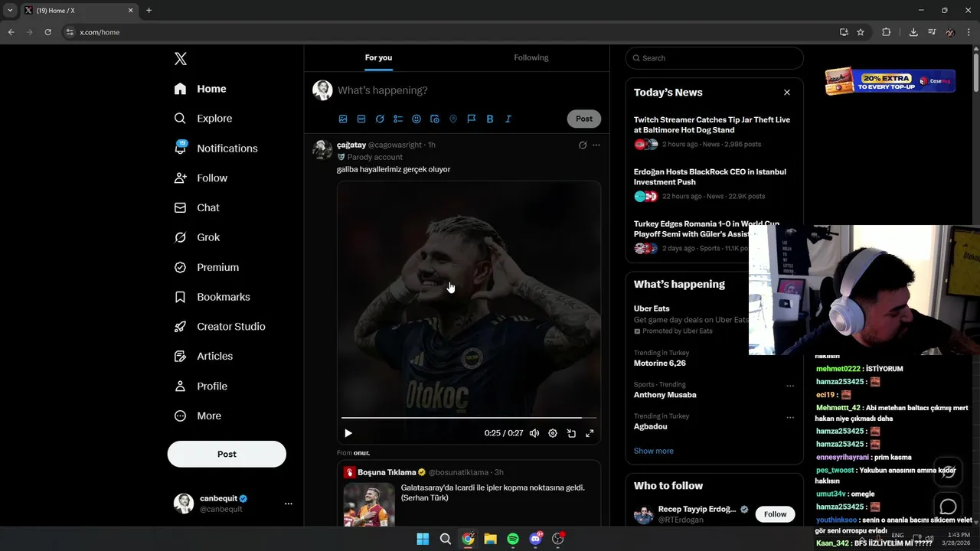
Task: Tag a location in the post
Action: 453,119
